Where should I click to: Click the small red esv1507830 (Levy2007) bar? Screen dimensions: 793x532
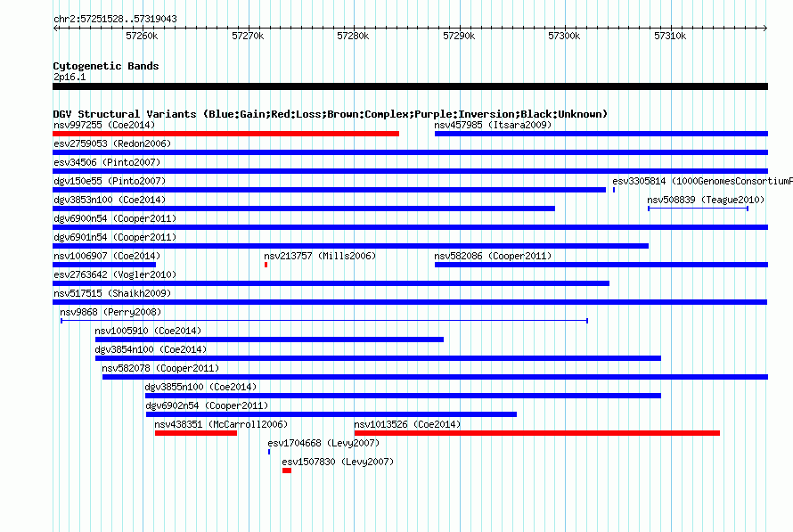[x=287, y=471]
